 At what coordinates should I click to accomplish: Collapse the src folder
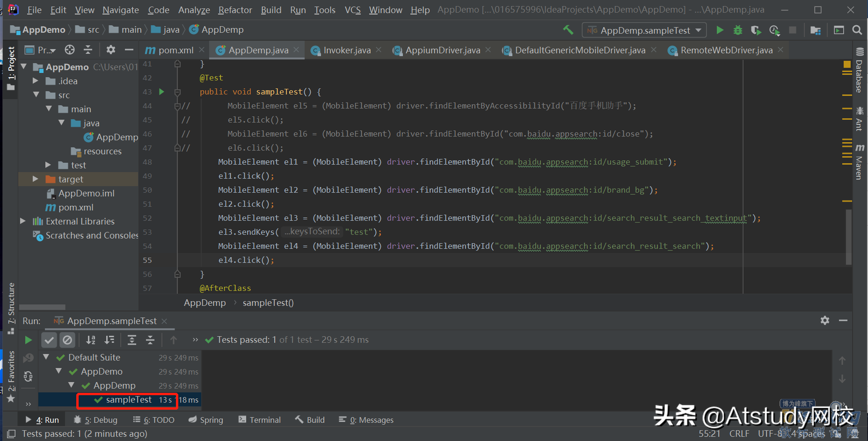click(36, 95)
